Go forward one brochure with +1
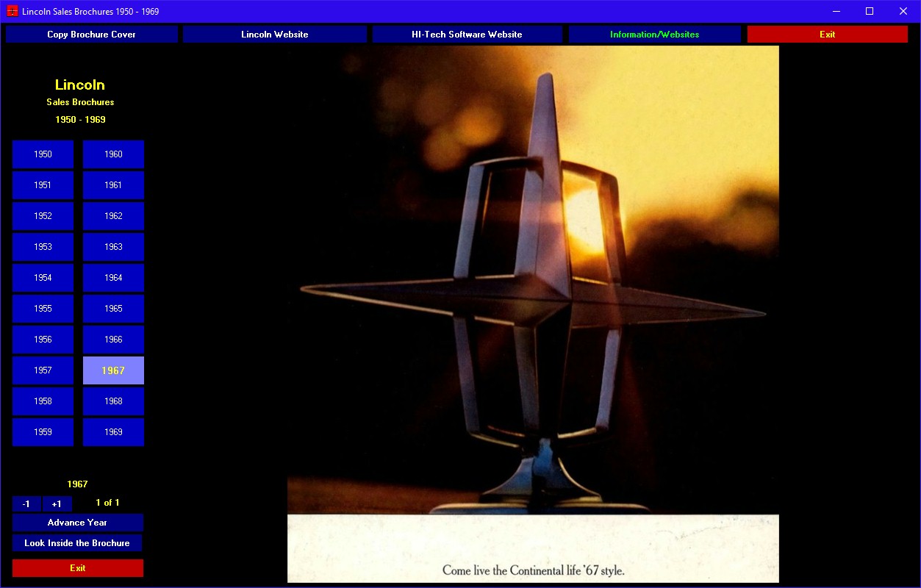The image size is (921, 588). coord(57,503)
